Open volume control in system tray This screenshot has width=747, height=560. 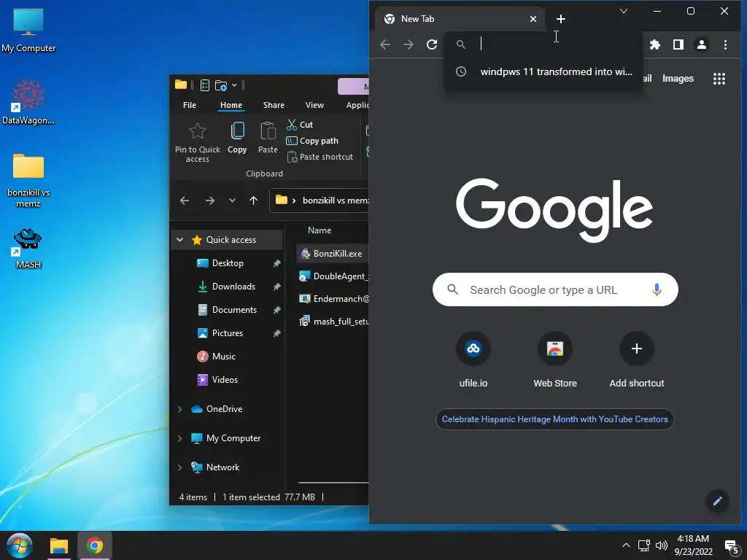click(x=661, y=545)
